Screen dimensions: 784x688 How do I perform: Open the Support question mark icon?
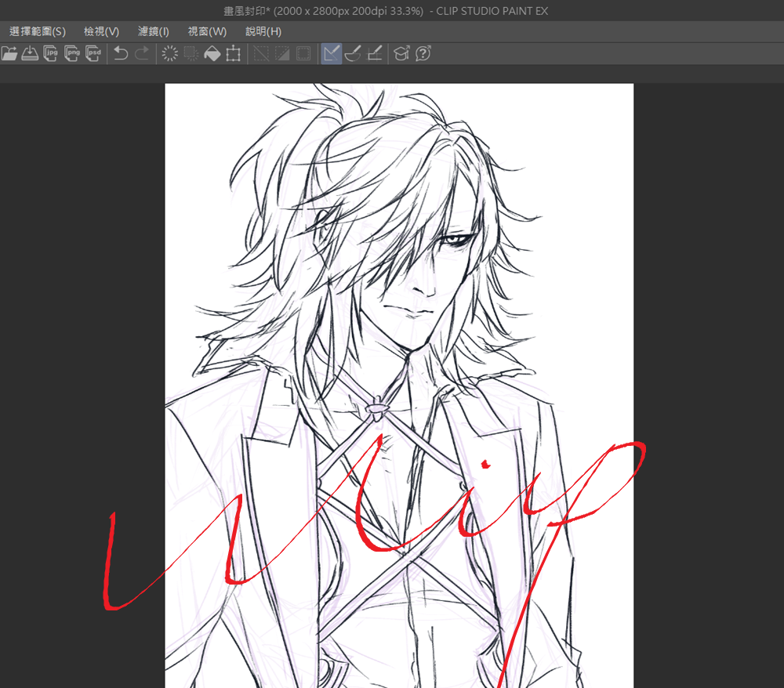click(423, 53)
